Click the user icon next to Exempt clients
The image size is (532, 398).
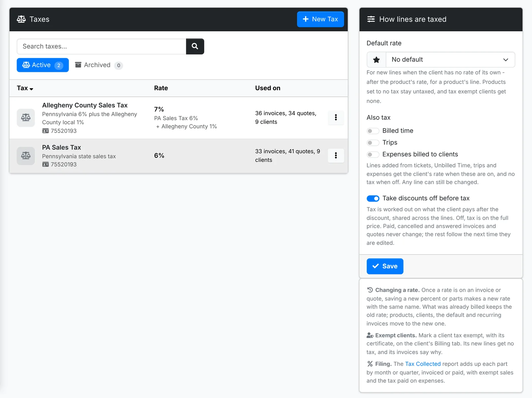pyautogui.click(x=370, y=335)
